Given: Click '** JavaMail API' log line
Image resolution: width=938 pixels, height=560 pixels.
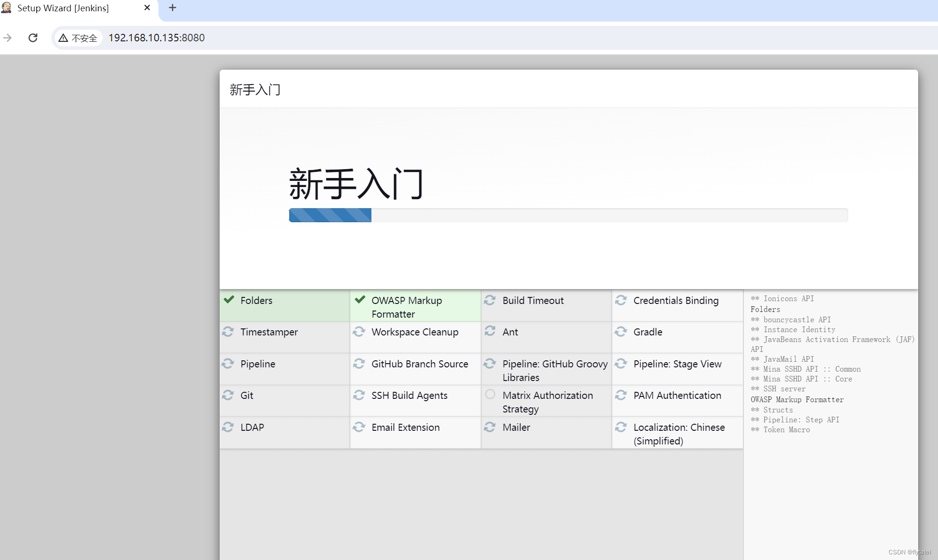Looking at the screenshot, I should click(782, 359).
